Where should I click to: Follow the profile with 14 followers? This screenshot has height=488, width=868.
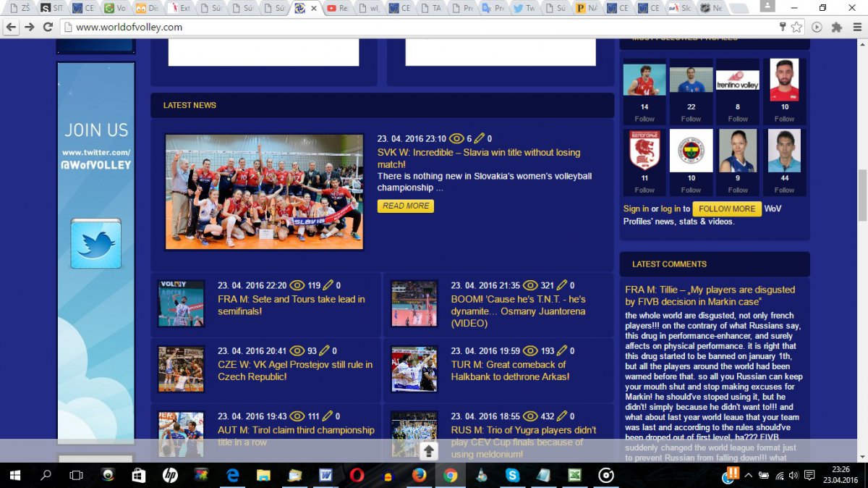[x=644, y=119]
